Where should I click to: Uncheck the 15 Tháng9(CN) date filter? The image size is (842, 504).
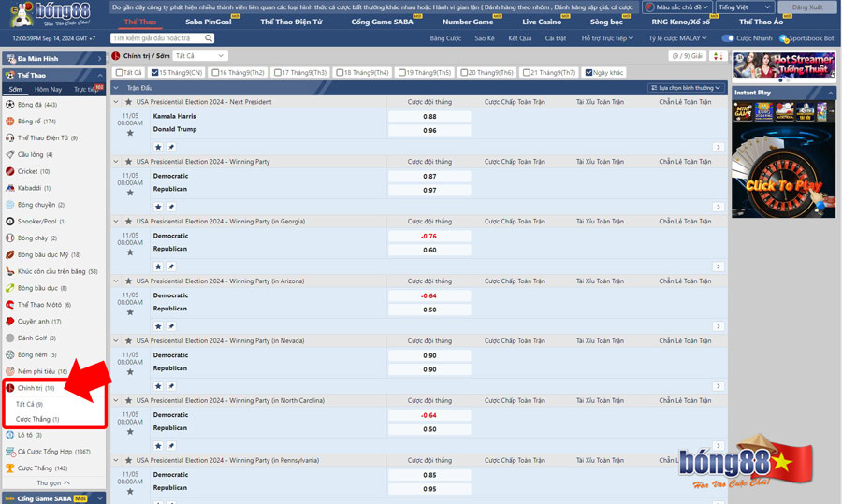coord(154,72)
